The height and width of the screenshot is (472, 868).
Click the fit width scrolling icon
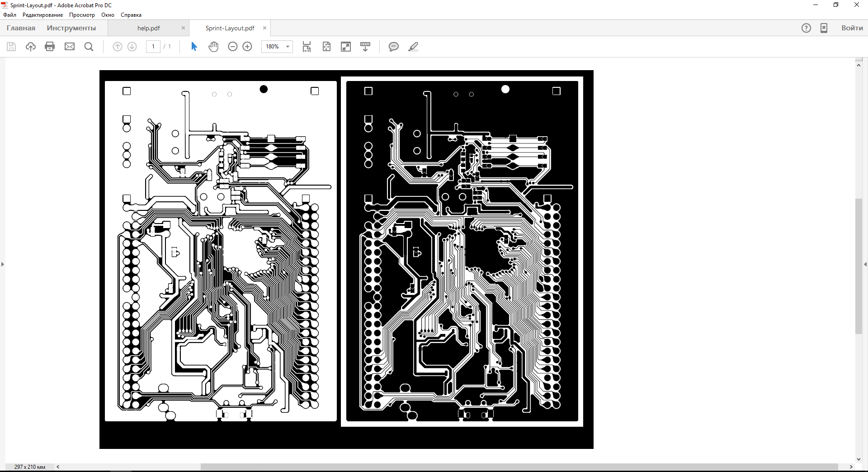point(307,47)
